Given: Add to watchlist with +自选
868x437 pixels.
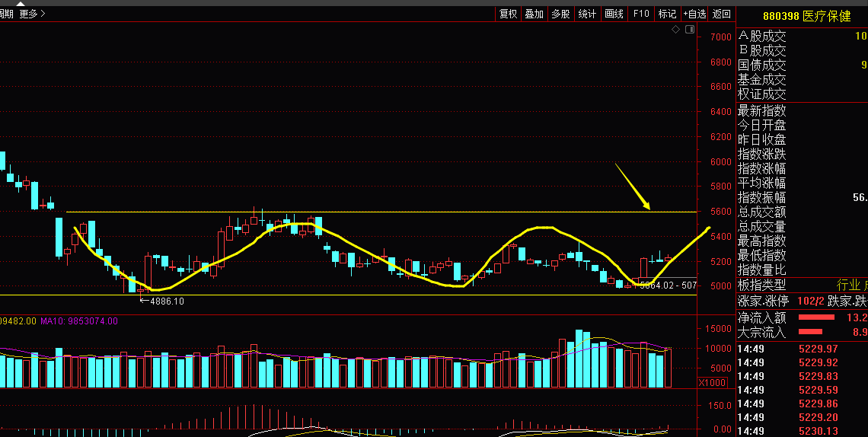Looking at the screenshot, I should [x=694, y=14].
